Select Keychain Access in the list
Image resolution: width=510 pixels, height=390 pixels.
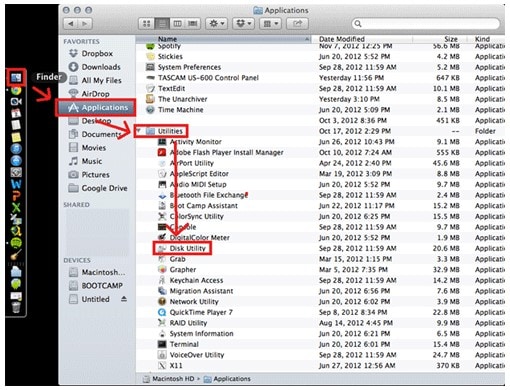tap(320, 280)
